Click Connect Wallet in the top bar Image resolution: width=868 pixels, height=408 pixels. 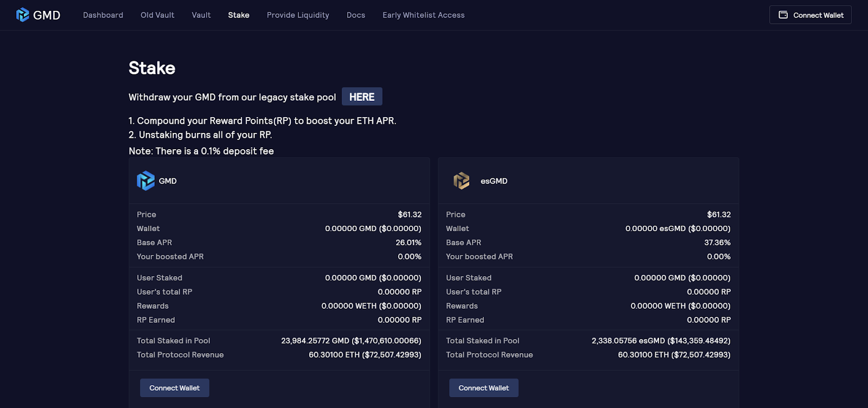(810, 15)
